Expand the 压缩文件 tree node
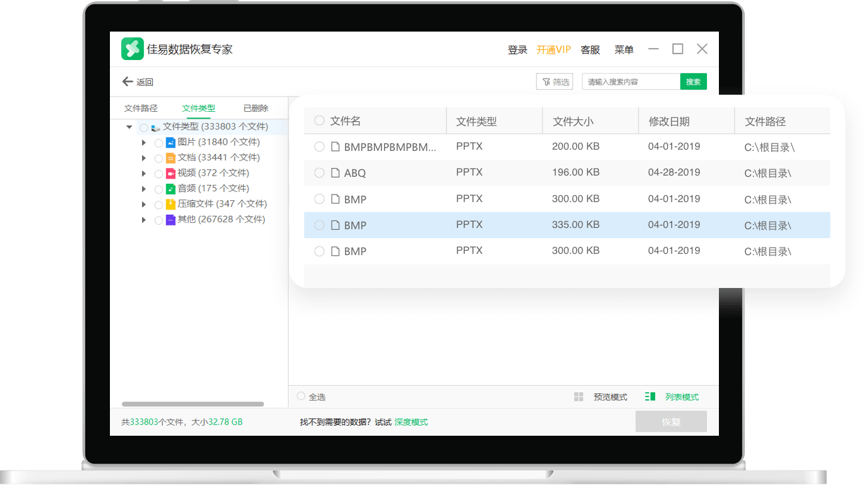 [143, 204]
